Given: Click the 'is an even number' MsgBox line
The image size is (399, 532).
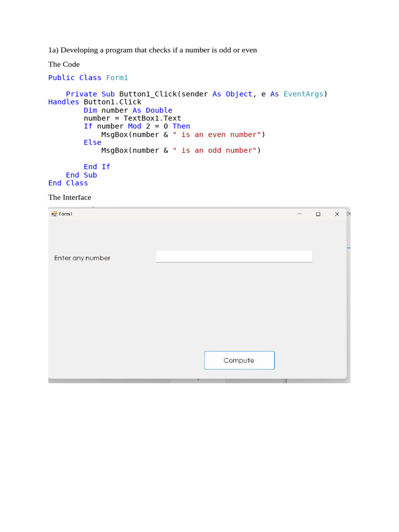Looking at the screenshot, I should click(x=183, y=135).
